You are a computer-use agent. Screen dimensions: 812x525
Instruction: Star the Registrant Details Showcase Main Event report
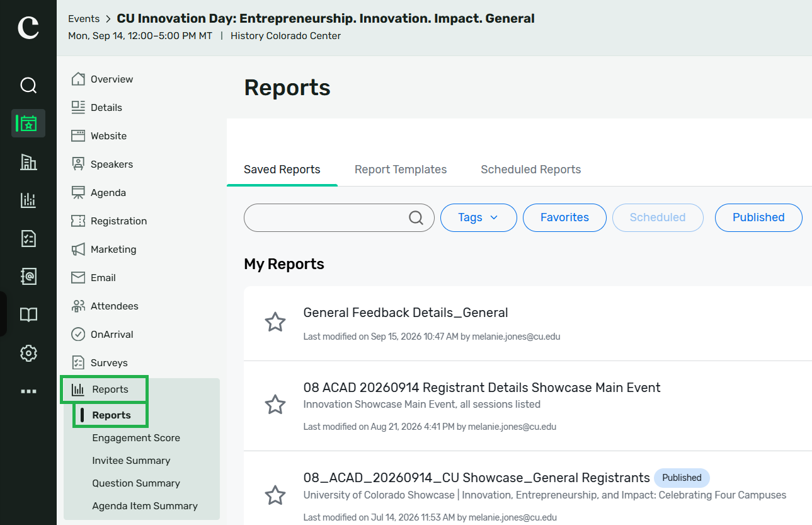275,404
